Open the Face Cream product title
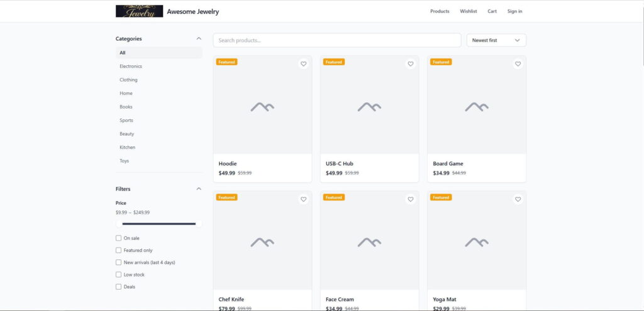Screen dimensions: 644x311 340,300
